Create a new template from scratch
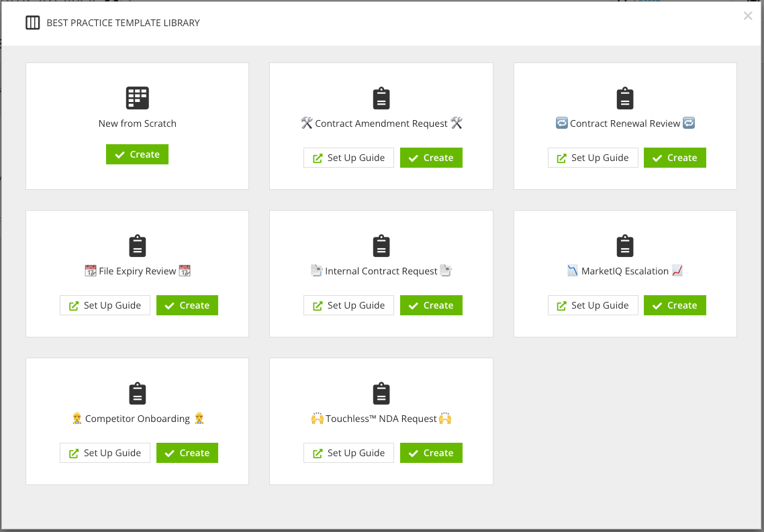 point(137,154)
